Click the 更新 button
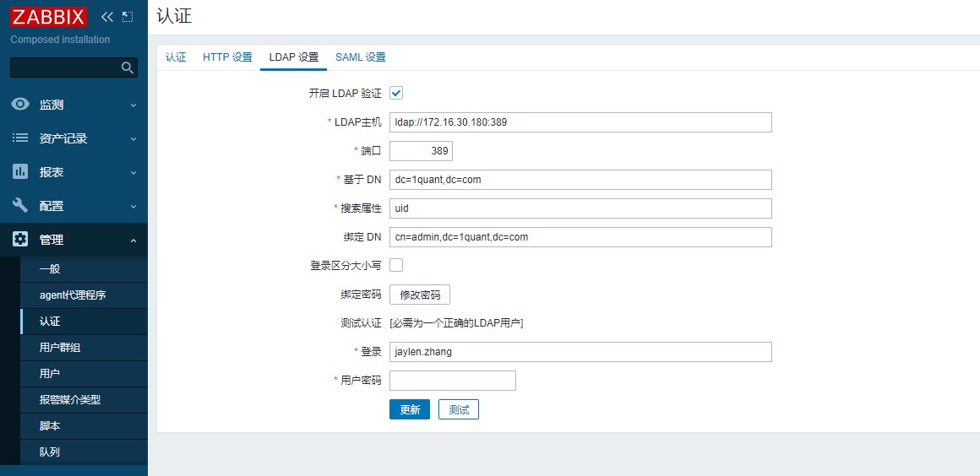 (x=410, y=409)
